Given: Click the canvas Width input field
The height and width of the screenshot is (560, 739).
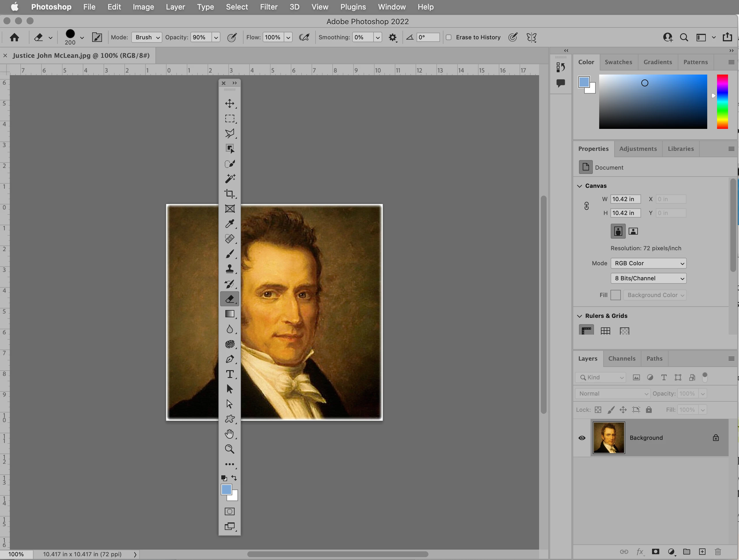Looking at the screenshot, I should (625, 199).
